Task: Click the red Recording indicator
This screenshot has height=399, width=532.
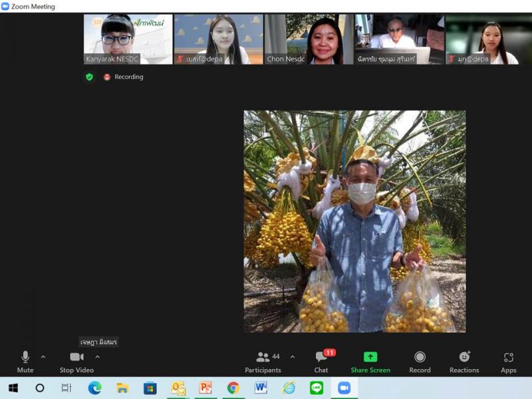Action: pos(107,77)
